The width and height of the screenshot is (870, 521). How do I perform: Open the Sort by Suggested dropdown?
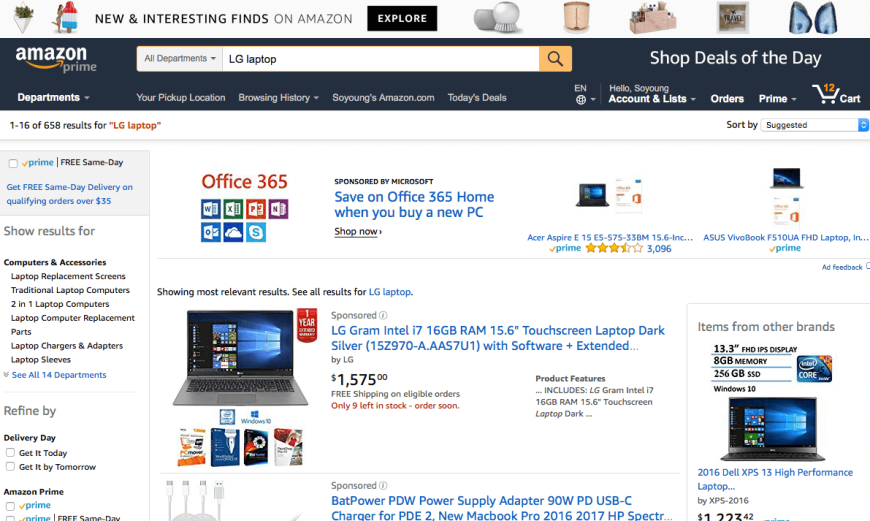pos(814,125)
